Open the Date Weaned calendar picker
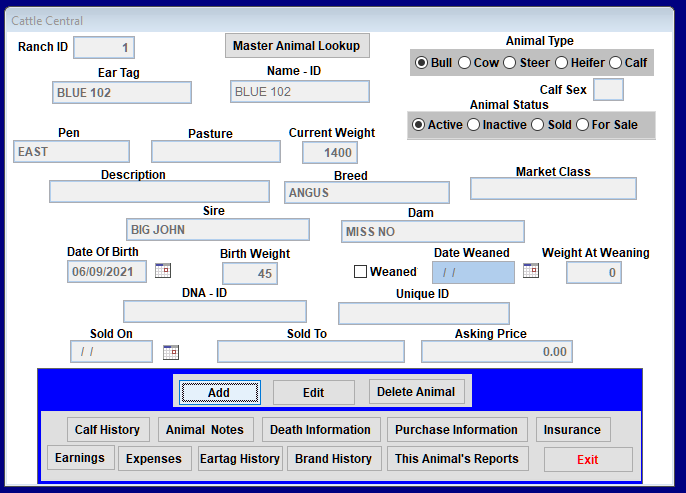This screenshot has width=686, height=493. tap(531, 270)
